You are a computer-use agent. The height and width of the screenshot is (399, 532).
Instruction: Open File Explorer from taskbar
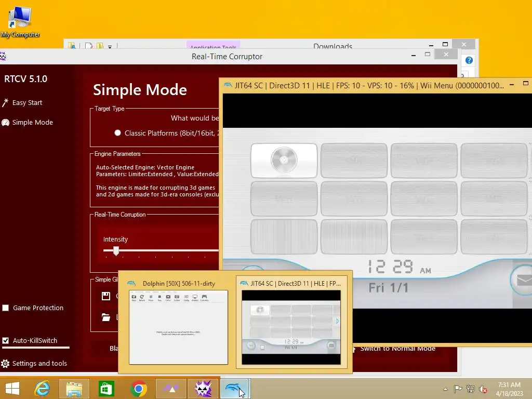74,389
